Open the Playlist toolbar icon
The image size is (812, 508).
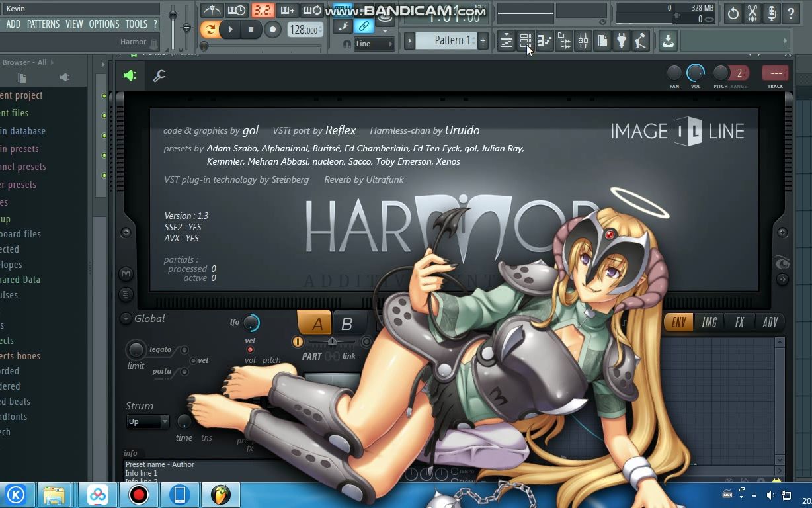pyautogui.click(x=507, y=41)
